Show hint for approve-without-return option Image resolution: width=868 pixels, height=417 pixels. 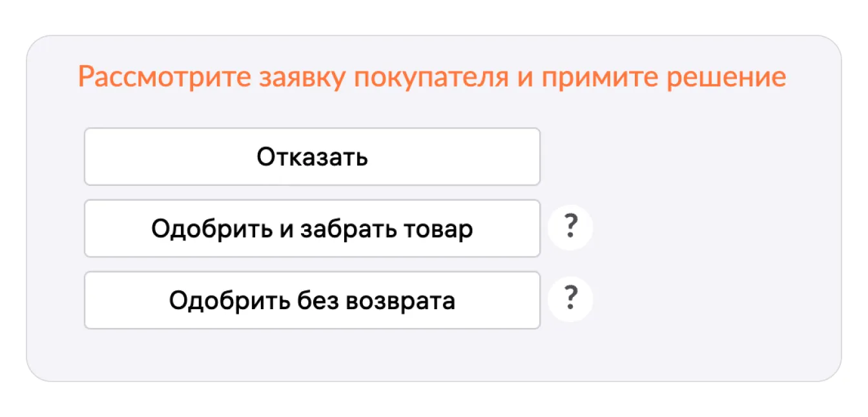(570, 300)
